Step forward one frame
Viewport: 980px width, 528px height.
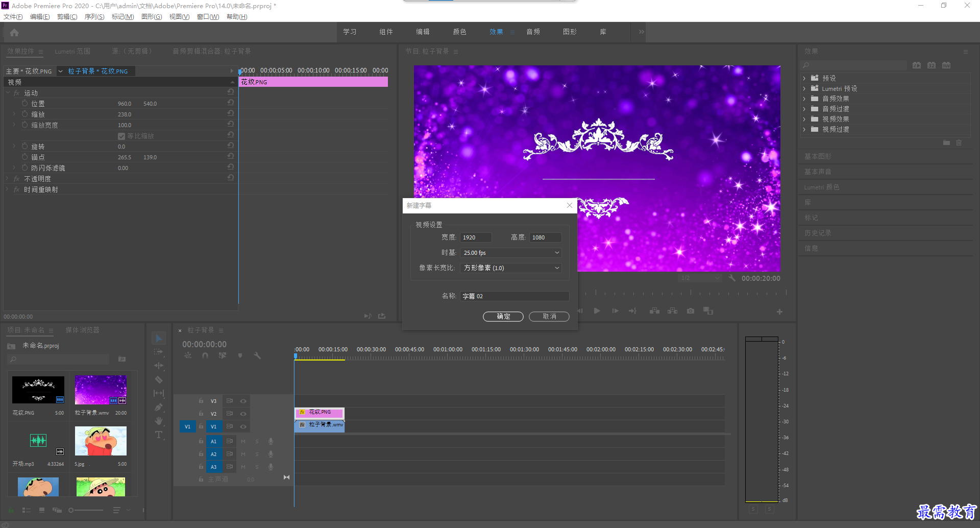[616, 311]
